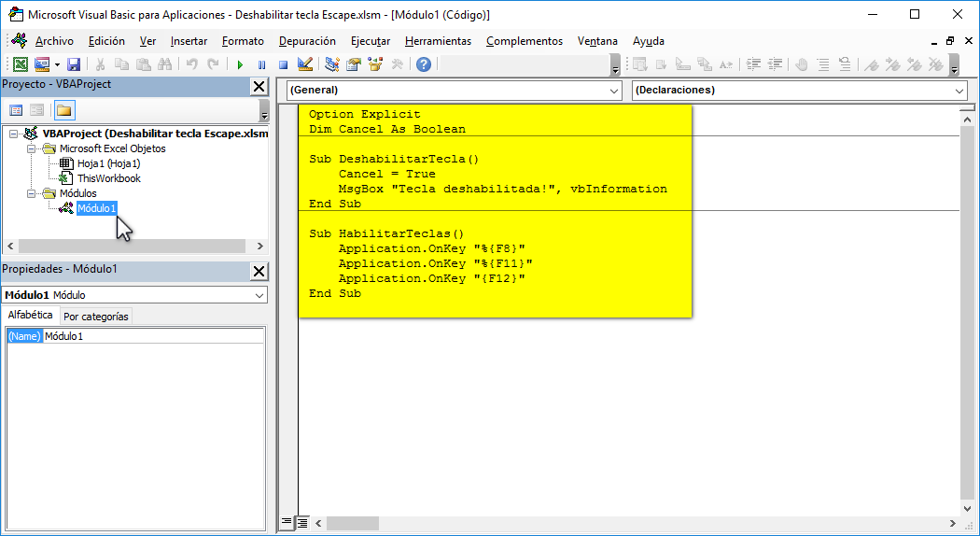Image resolution: width=980 pixels, height=536 pixels.
Task: Open the Depuración menu
Action: tap(307, 41)
